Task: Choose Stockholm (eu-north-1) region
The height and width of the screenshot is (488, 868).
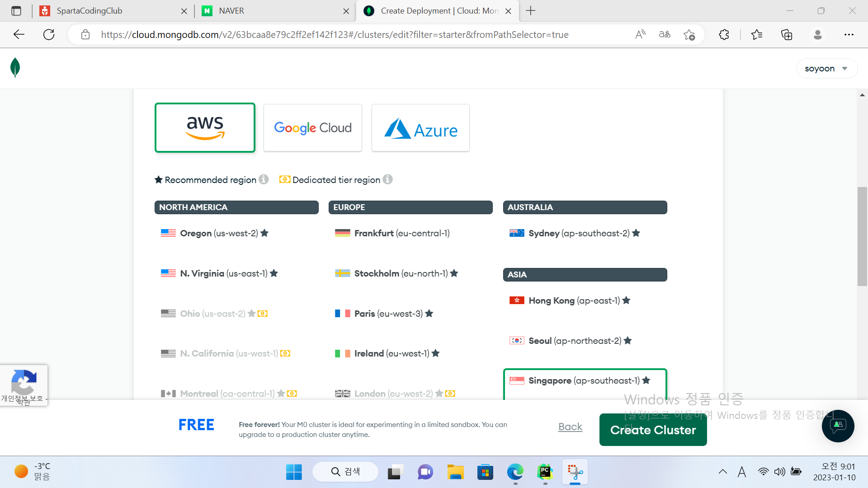Action: pyautogui.click(x=396, y=273)
